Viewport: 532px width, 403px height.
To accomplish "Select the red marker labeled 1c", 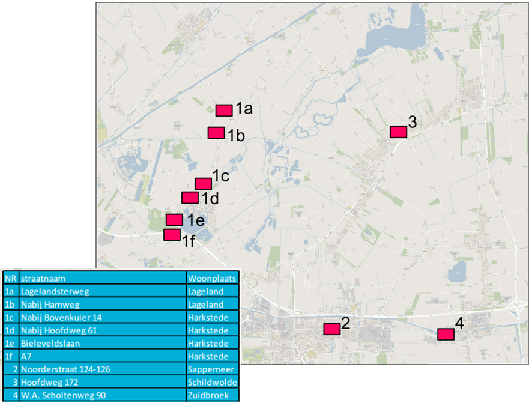I will (x=203, y=184).
